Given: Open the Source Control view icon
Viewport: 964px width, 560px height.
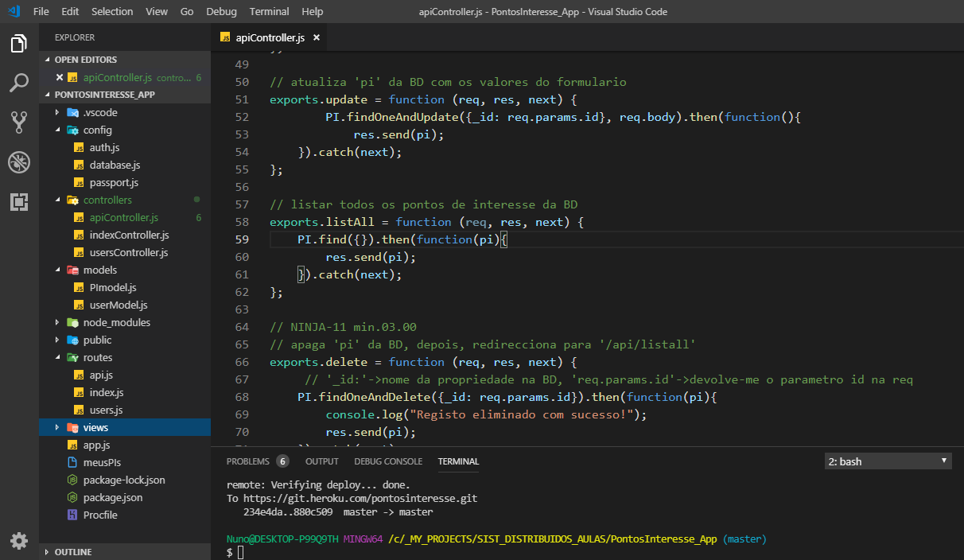Looking at the screenshot, I should [19, 122].
